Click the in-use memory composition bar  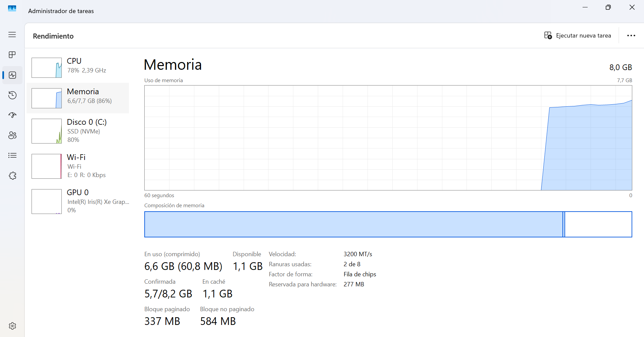coord(354,224)
